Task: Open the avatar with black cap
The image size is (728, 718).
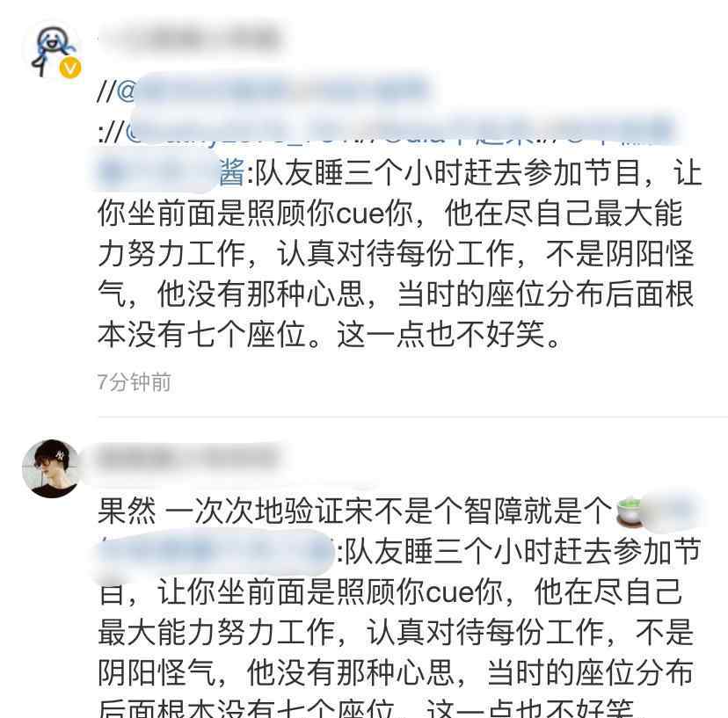Action: coord(52,468)
